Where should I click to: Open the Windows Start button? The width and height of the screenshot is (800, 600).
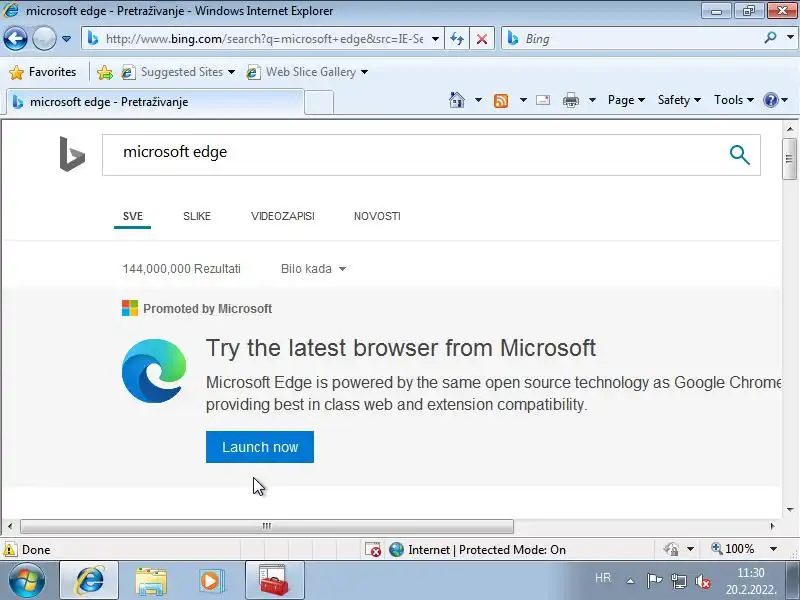point(27,580)
